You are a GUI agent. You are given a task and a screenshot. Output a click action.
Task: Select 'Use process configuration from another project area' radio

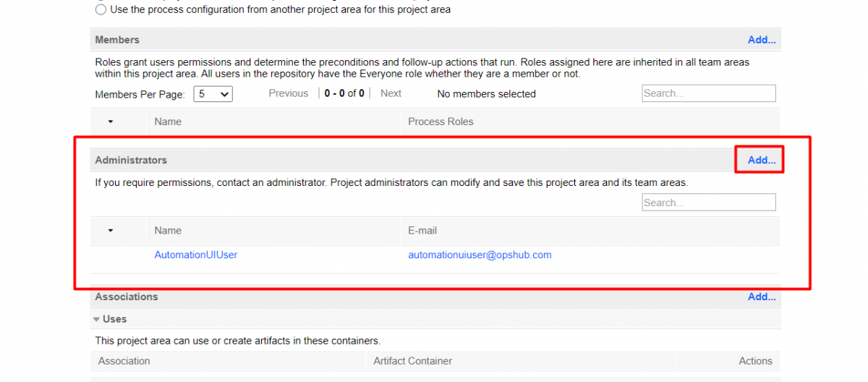coord(101,10)
